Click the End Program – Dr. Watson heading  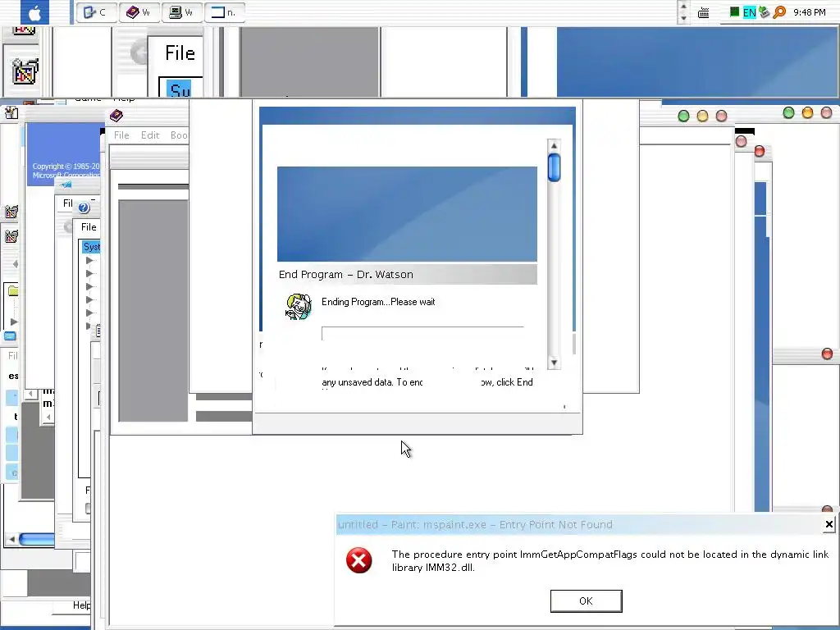coord(346,274)
